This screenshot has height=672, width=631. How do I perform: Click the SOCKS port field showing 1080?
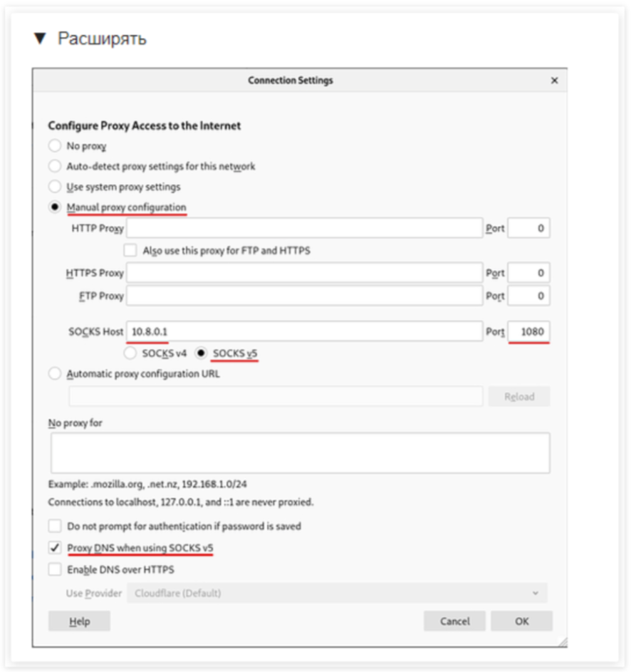(x=528, y=331)
